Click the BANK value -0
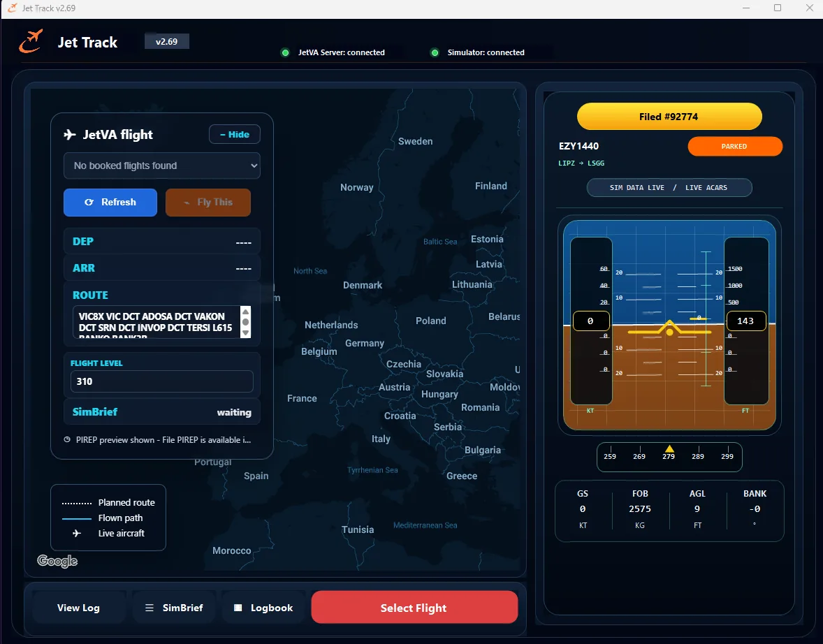This screenshot has width=823, height=644. [x=755, y=509]
